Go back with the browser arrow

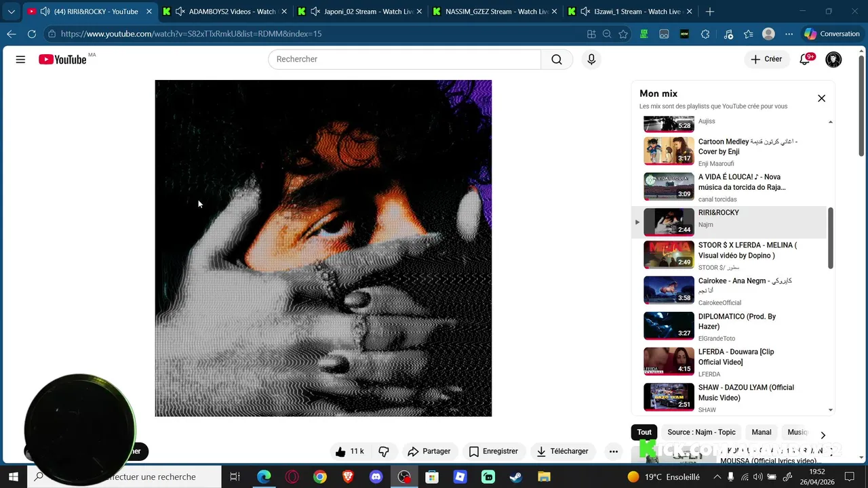[12, 34]
